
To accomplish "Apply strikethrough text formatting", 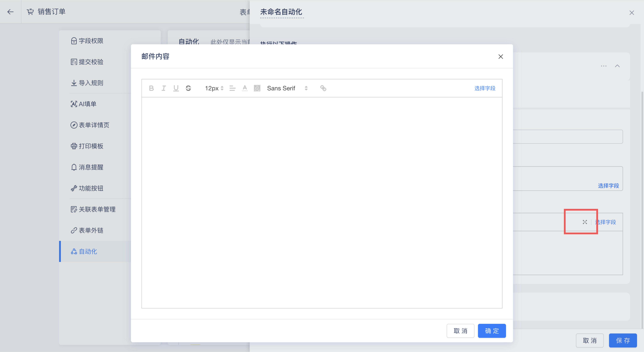I will point(188,88).
